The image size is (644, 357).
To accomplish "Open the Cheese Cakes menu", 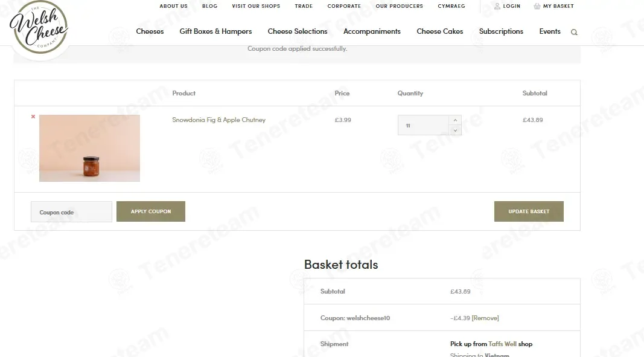I will coord(439,31).
